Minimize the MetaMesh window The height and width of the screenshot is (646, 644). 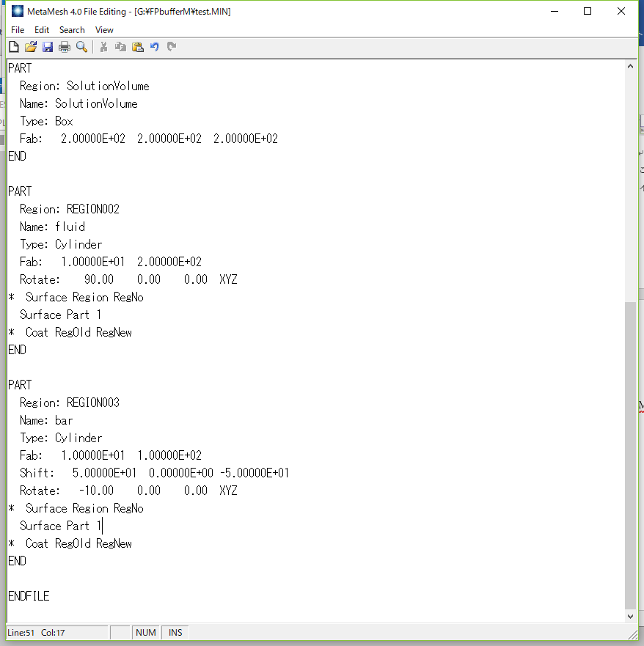tap(555, 11)
